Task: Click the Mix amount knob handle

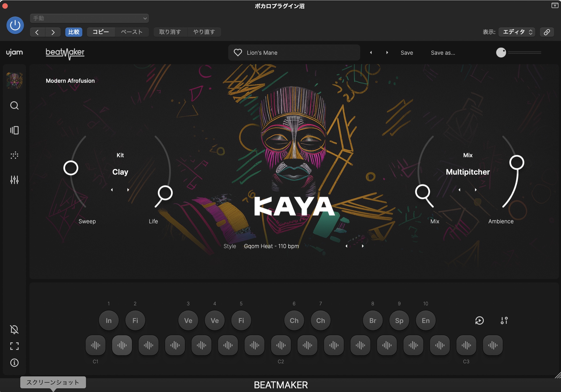Action: pyautogui.click(x=423, y=192)
